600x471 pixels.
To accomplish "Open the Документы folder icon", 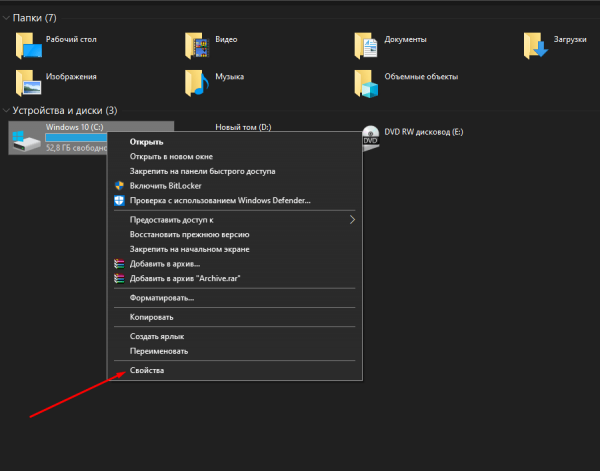I will point(366,46).
